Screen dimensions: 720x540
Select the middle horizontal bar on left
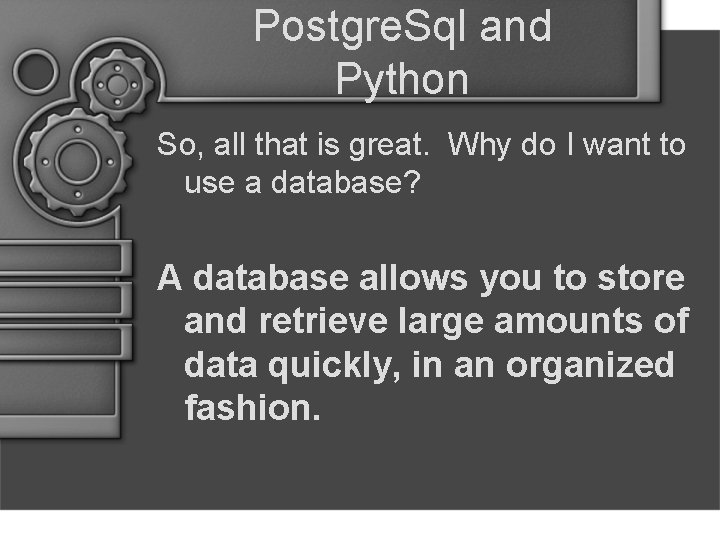(61, 300)
